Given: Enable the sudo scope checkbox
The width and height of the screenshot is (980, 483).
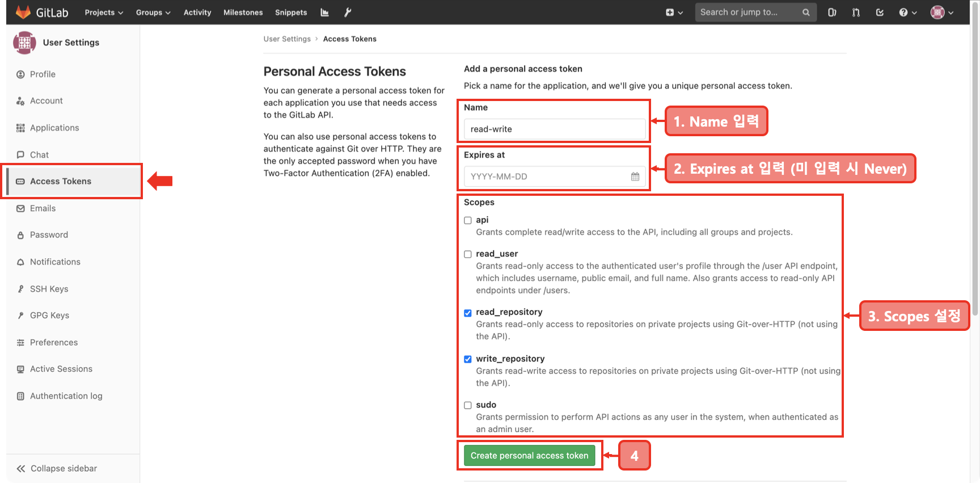Looking at the screenshot, I should coord(468,405).
